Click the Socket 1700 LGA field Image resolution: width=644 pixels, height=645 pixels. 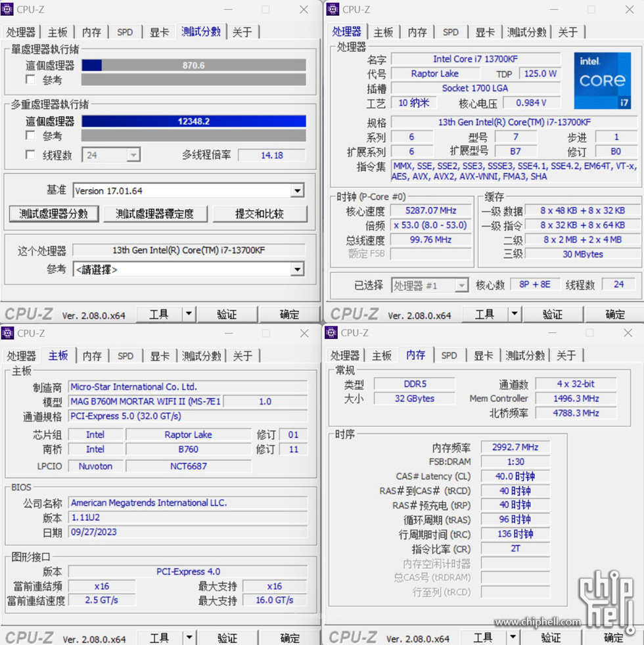[x=476, y=88]
